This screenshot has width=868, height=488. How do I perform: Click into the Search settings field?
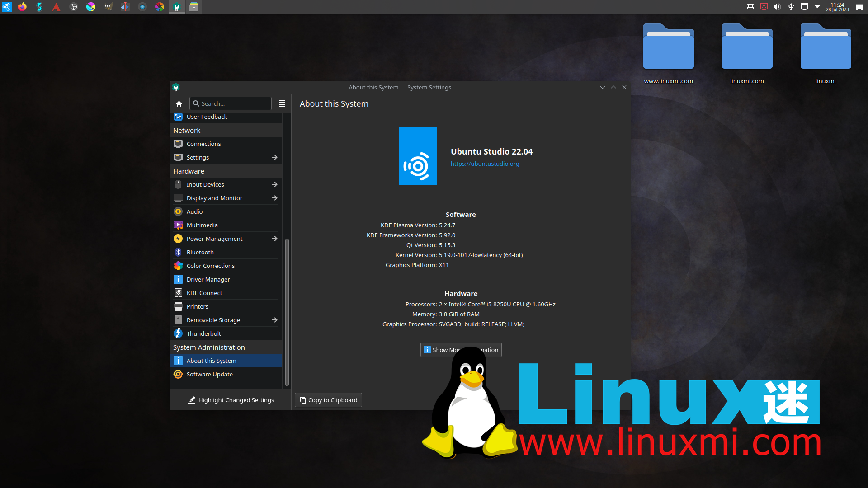click(x=231, y=103)
